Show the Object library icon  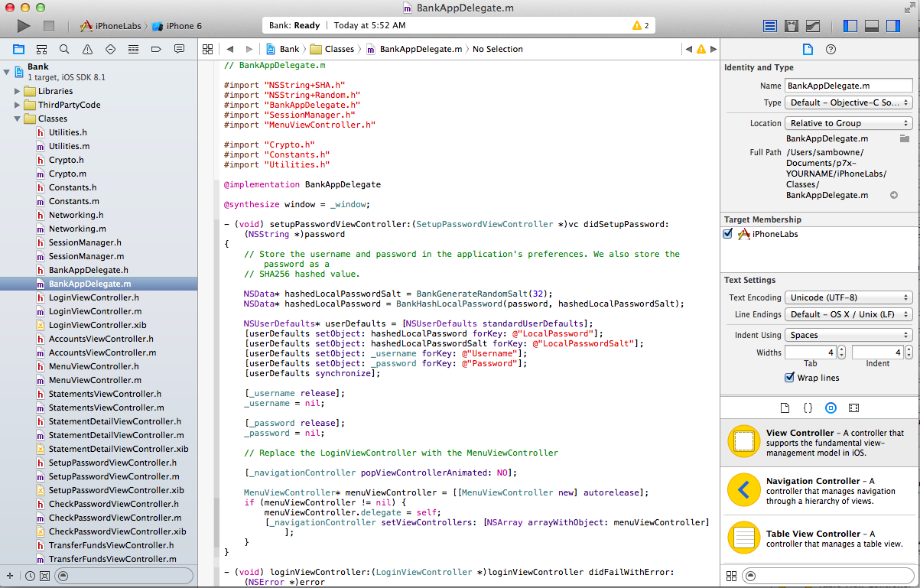(831, 408)
